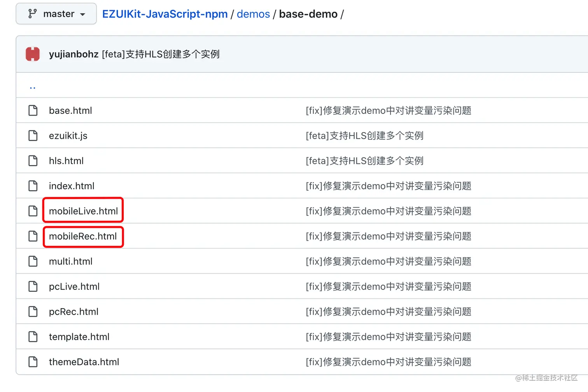588x392 pixels.
Task: Expand the branch dropdown chevron arrow
Action: [x=82, y=14]
